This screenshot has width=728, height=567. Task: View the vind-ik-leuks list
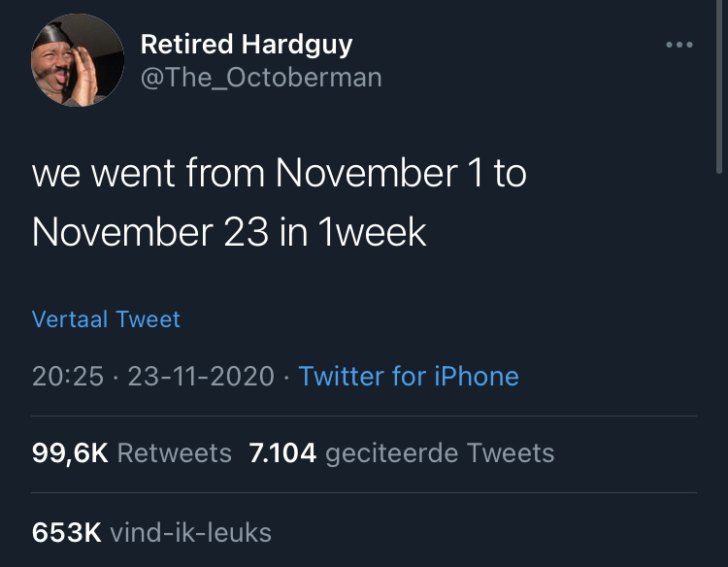pyautogui.click(x=191, y=532)
